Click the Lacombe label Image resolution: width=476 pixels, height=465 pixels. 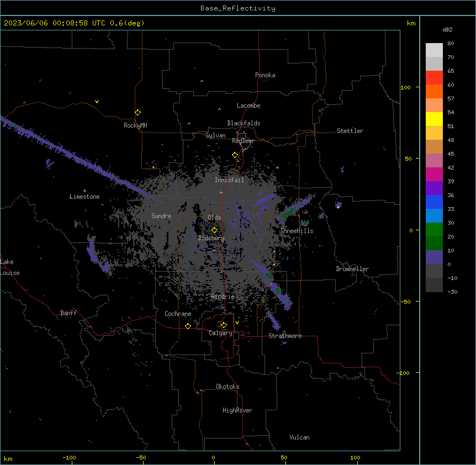click(x=248, y=105)
